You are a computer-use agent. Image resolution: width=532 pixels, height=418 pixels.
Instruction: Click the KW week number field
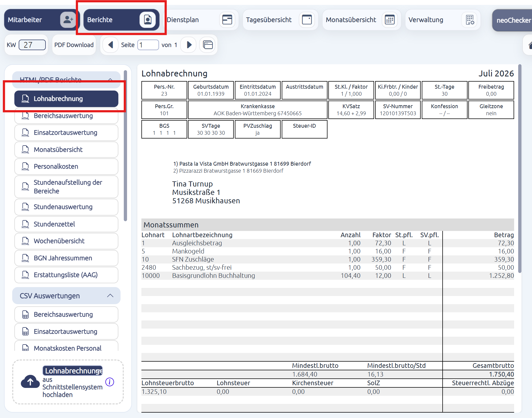tap(32, 45)
